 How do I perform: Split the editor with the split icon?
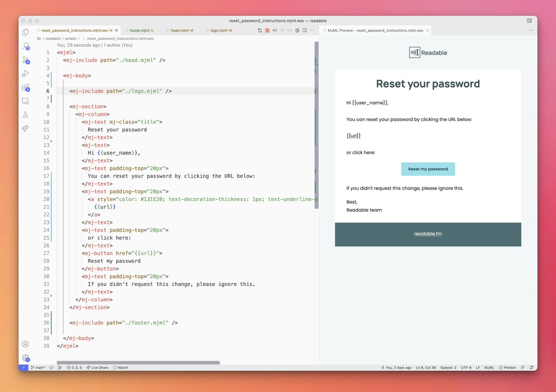304,30
